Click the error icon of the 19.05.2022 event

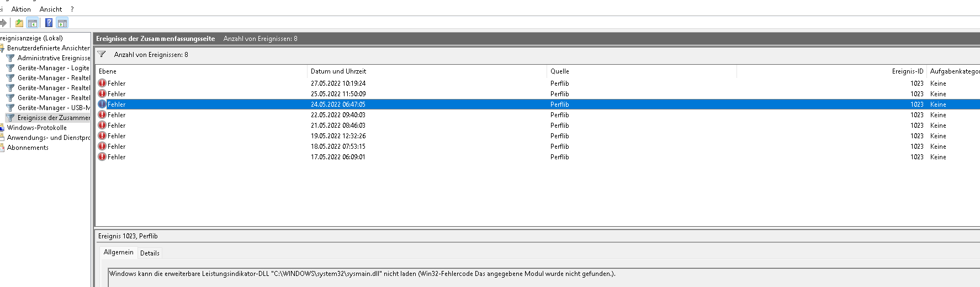(x=102, y=135)
